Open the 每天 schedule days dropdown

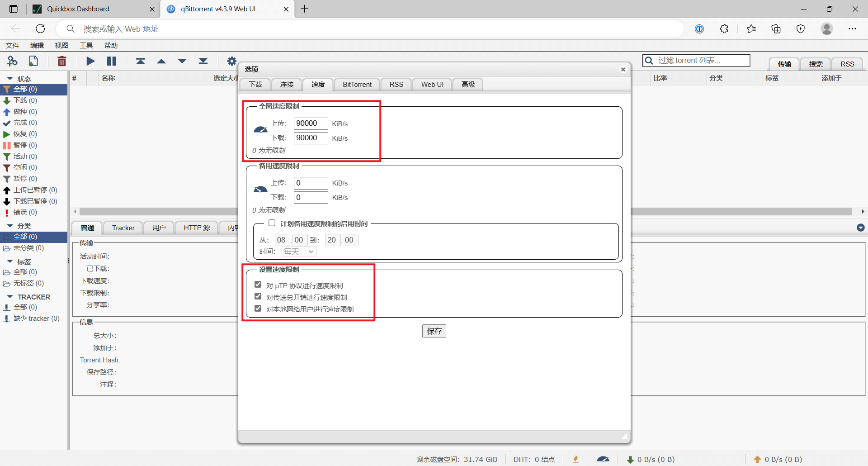pyautogui.click(x=299, y=252)
